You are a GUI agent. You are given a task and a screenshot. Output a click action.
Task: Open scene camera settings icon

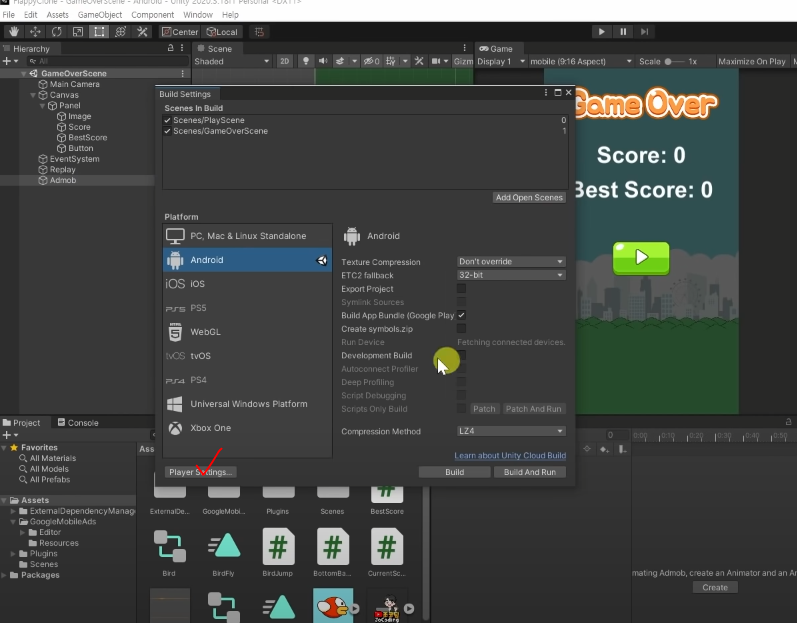[x=436, y=61]
